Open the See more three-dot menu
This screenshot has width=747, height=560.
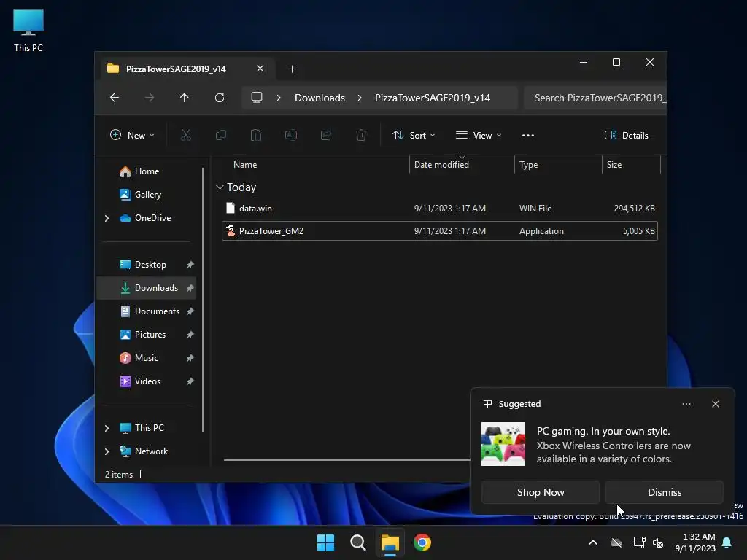(x=528, y=135)
